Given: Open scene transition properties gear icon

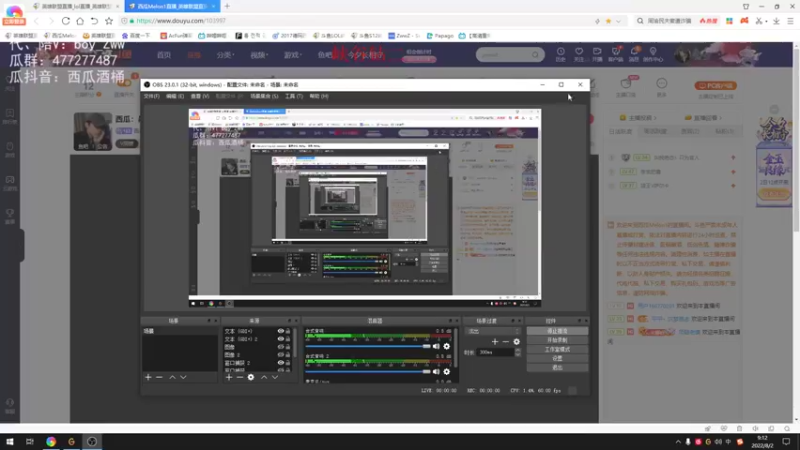Looking at the screenshot, I should (x=516, y=342).
